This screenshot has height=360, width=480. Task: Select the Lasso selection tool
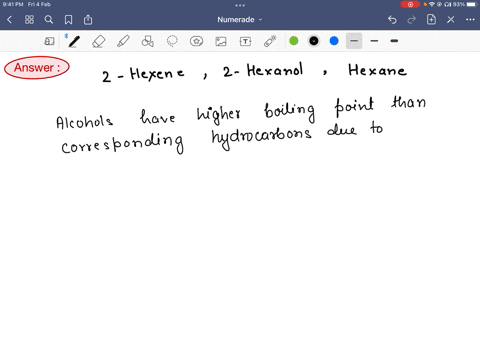(x=172, y=41)
